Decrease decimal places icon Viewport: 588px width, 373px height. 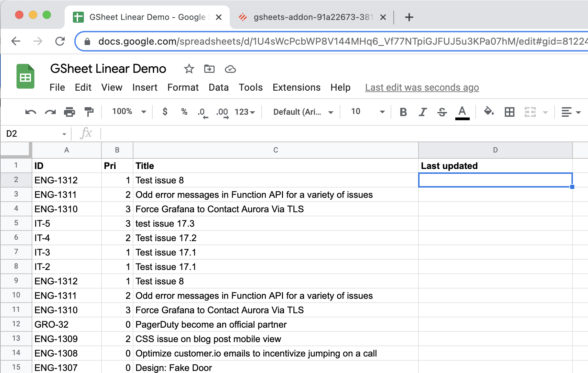(x=203, y=113)
